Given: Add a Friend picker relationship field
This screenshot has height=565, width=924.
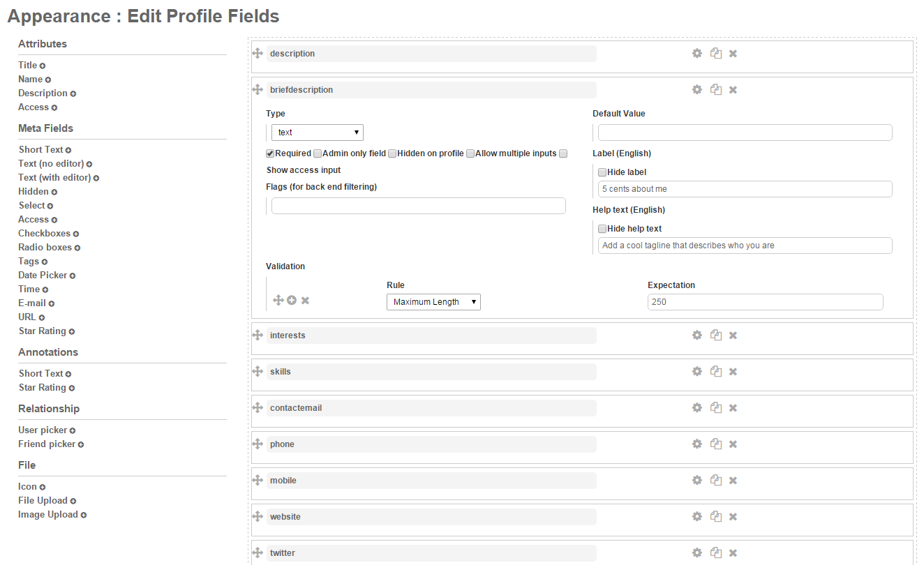Looking at the screenshot, I should [81, 444].
